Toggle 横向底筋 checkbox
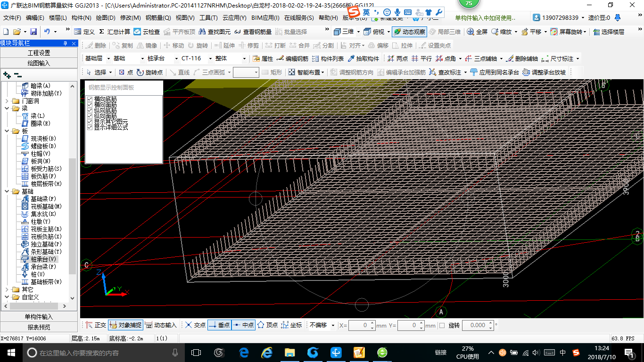Viewport: 644px width, 362px height. pyautogui.click(x=90, y=99)
